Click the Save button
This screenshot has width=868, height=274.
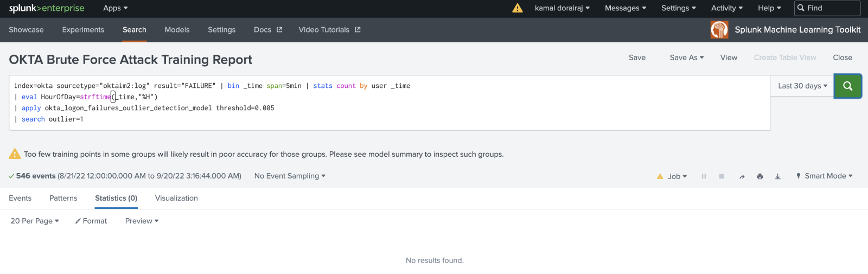tap(637, 58)
